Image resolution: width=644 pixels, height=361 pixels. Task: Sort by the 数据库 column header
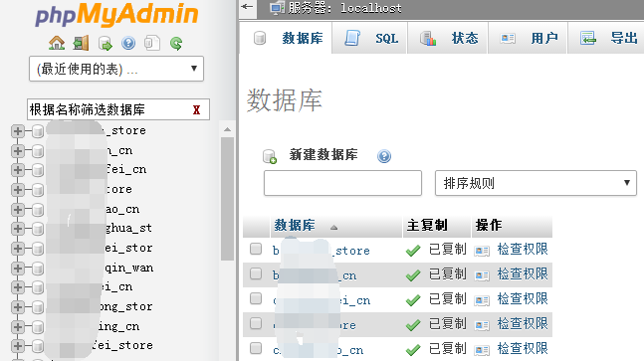295,225
